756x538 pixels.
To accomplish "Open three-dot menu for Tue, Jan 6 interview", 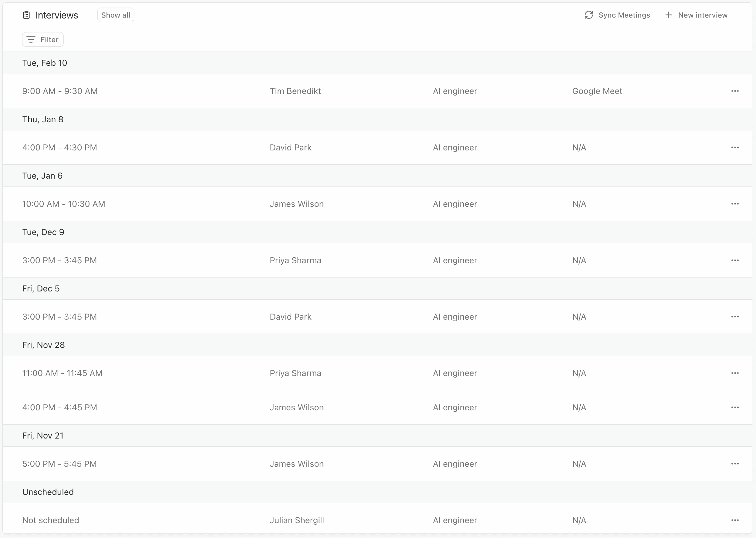I will [x=735, y=204].
